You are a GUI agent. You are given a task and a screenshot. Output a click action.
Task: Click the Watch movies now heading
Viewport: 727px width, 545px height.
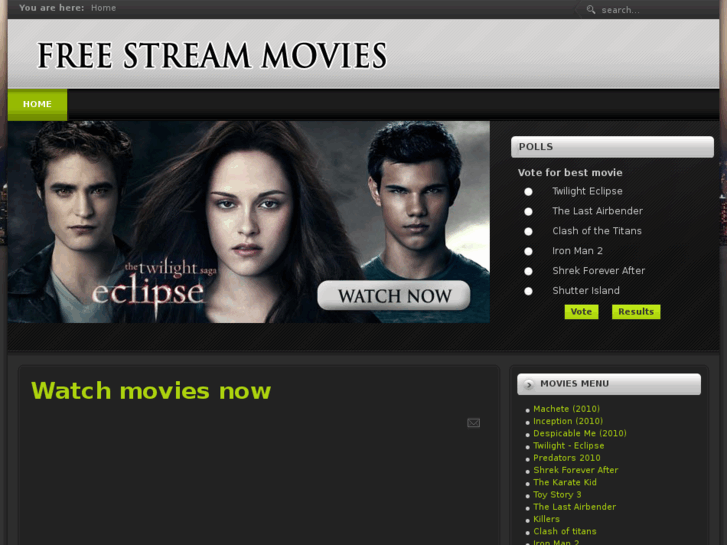(x=151, y=391)
